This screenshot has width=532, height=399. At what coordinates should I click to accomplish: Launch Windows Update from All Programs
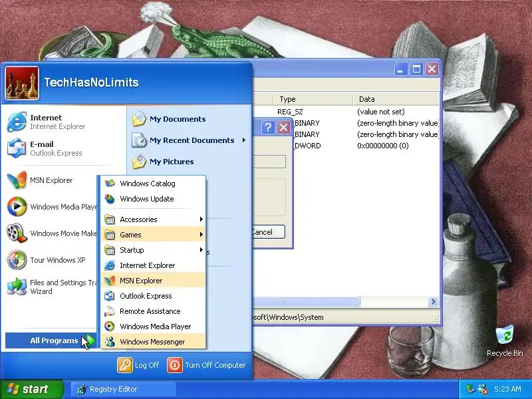tap(154, 199)
